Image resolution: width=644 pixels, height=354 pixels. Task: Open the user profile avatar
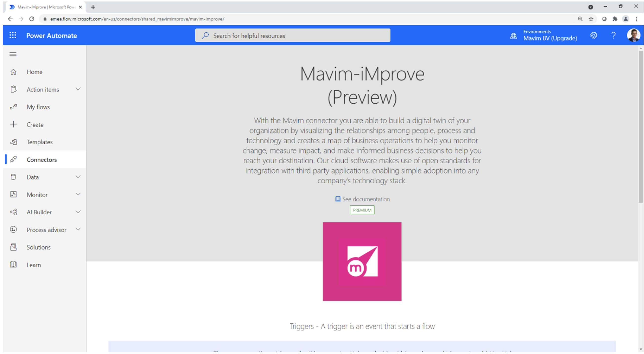(633, 35)
